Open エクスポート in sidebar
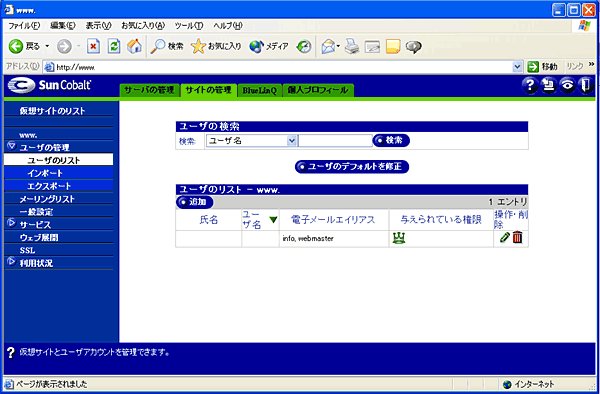The width and height of the screenshot is (600, 394). (x=59, y=186)
